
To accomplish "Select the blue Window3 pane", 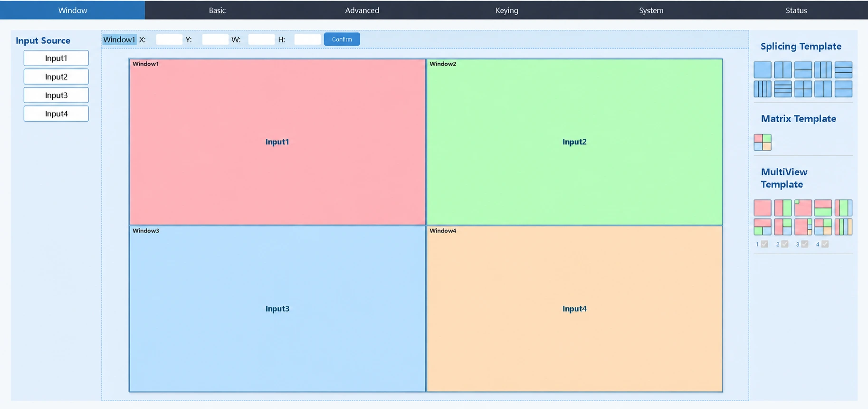I will point(277,309).
